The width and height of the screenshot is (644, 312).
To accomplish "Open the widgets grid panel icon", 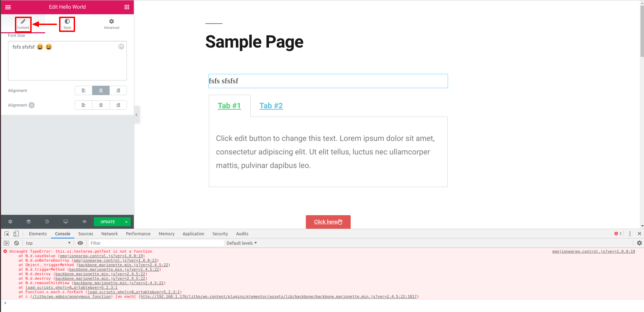I will (127, 7).
